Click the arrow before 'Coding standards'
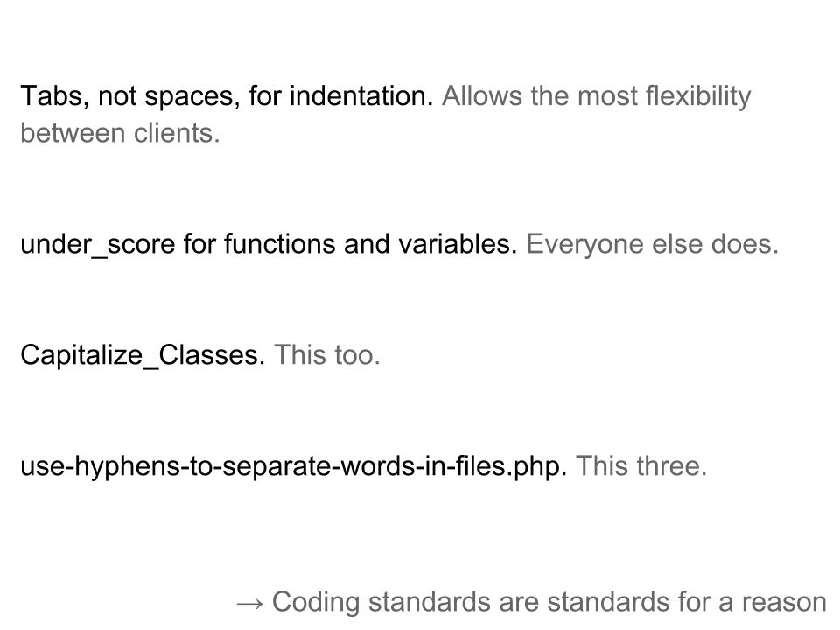The width and height of the screenshot is (840, 630). pyautogui.click(x=250, y=604)
